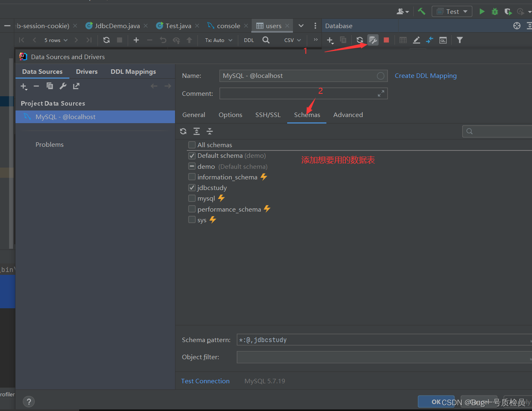Select Problems item in left panel

[49, 144]
